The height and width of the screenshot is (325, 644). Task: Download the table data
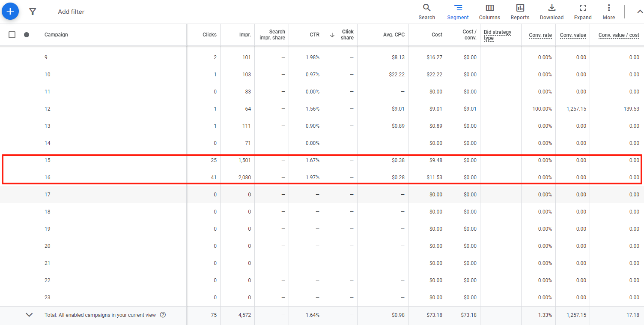tap(552, 12)
